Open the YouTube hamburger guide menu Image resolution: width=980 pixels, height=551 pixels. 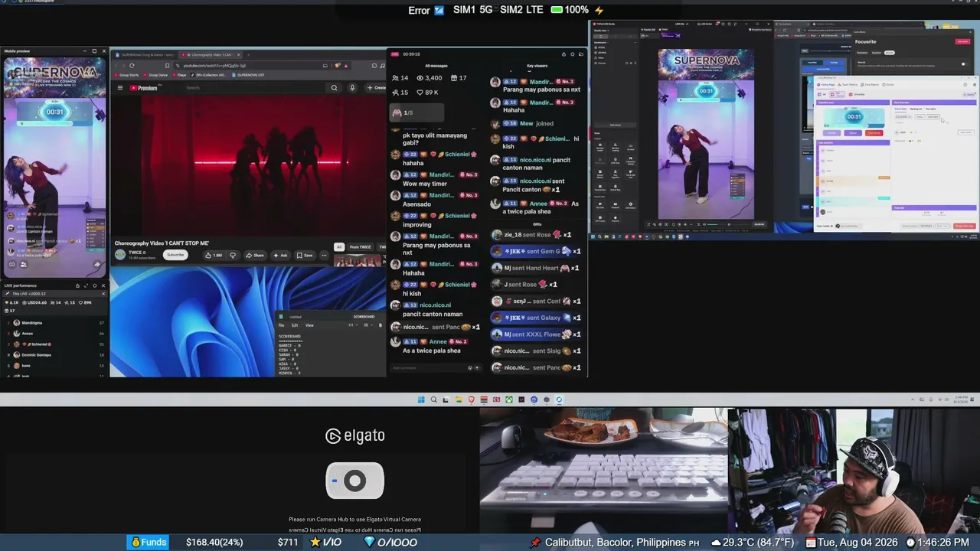click(x=120, y=88)
